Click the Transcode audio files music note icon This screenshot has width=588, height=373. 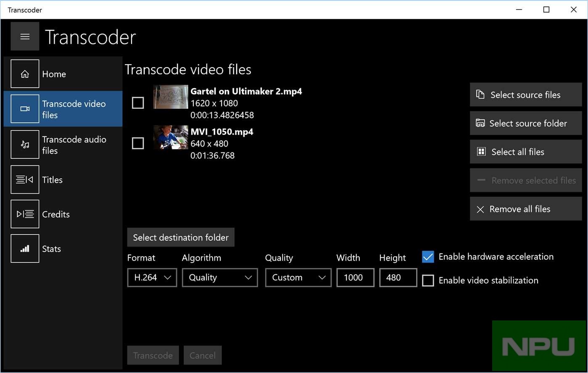(x=25, y=144)
